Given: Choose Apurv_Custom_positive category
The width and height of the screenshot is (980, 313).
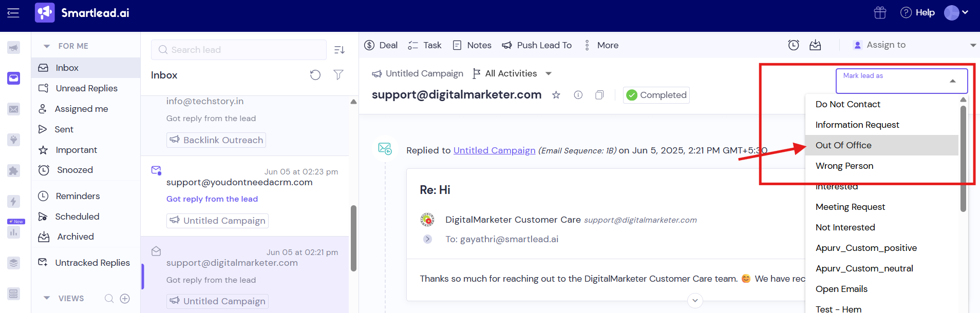Looking at the screenshot, I should point(882,248).
